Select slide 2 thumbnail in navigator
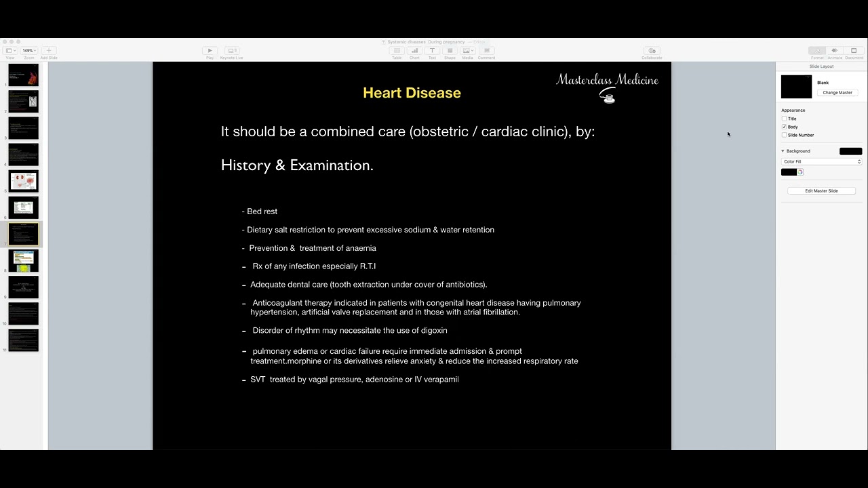This screenshot has height=488, width=868. click(x=24, y=101)
